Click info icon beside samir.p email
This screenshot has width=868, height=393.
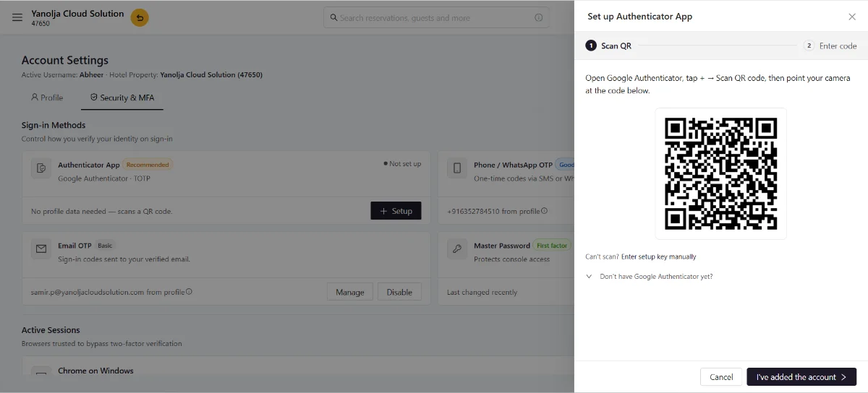coord(189,292)
